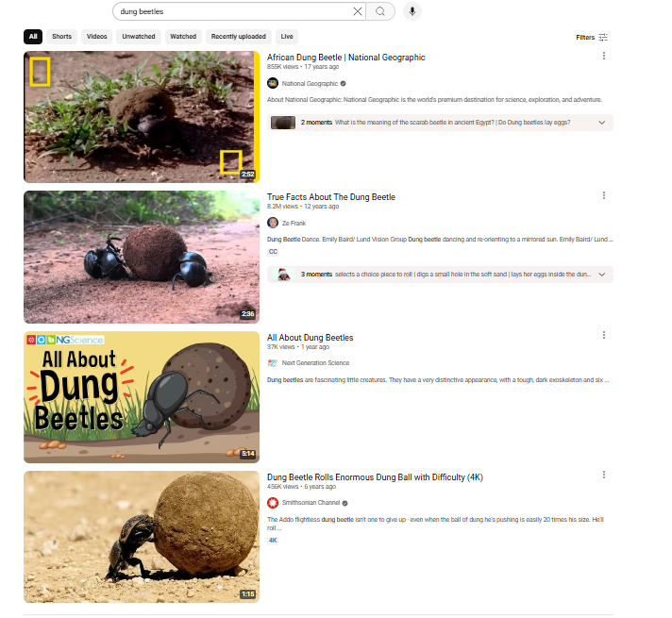Select the Shorts filter chip

[x=61, y=37]
